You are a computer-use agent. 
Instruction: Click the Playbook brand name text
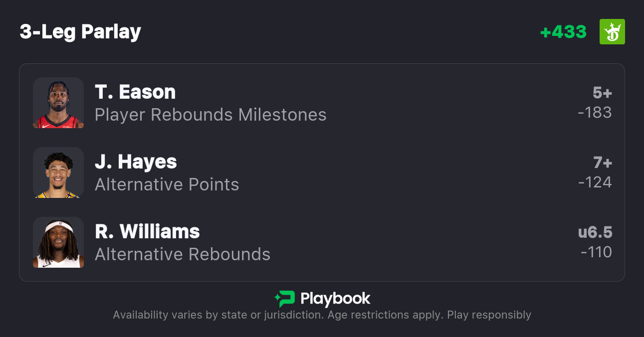[x=335, y=299]
